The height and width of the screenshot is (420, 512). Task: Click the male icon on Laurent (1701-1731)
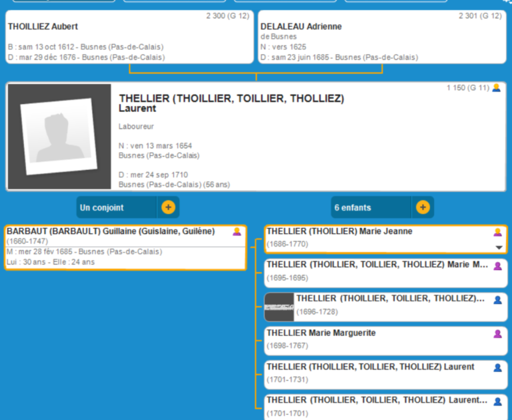497,367
